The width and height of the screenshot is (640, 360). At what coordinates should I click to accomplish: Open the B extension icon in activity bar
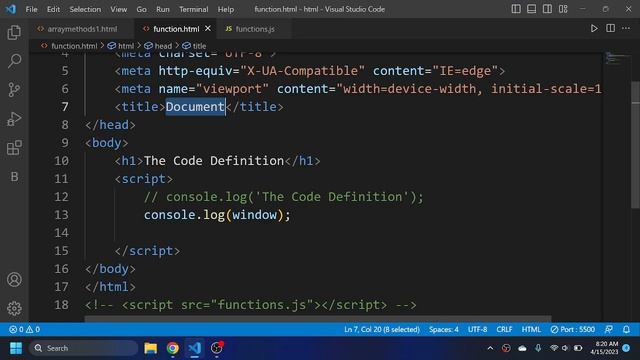point(14,177)
